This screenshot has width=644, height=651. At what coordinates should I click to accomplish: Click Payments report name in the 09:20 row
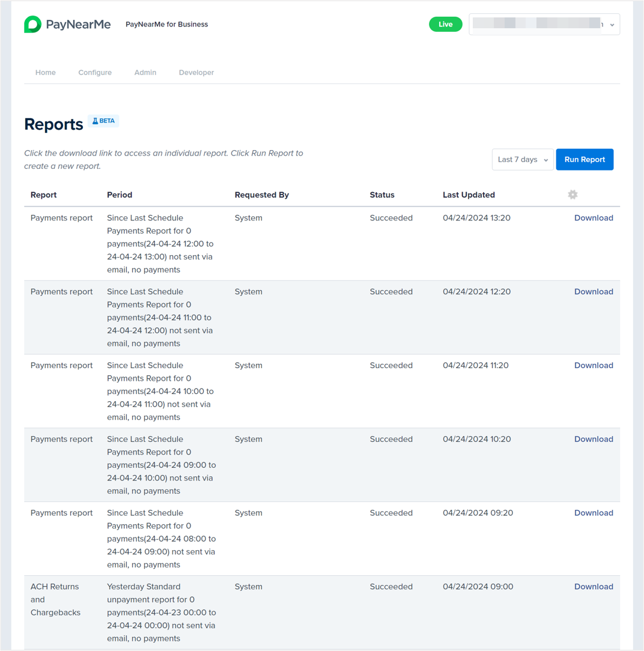61,513
